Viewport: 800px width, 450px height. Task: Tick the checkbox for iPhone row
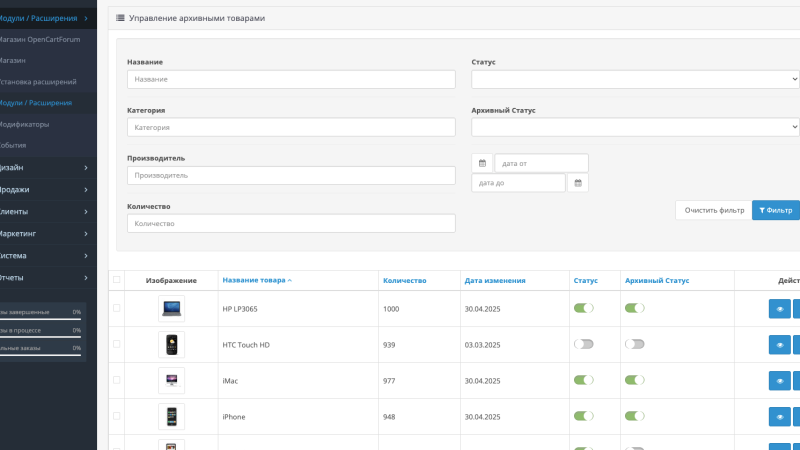tap(117, 416)
